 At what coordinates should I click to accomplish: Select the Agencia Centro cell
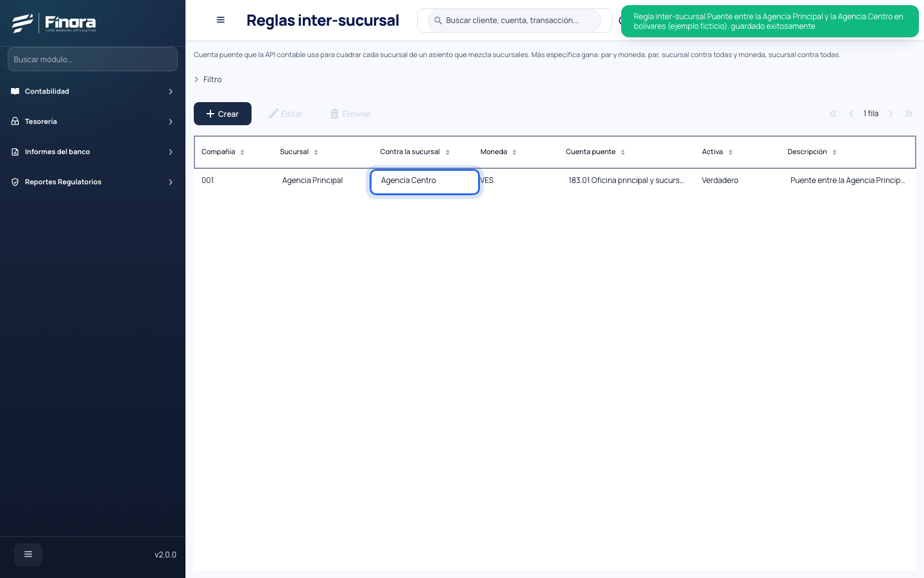(425, 182)
